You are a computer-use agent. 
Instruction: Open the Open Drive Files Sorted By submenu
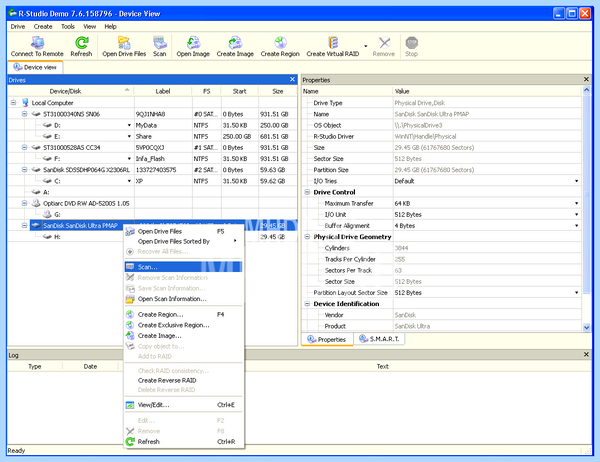[183, 241]
